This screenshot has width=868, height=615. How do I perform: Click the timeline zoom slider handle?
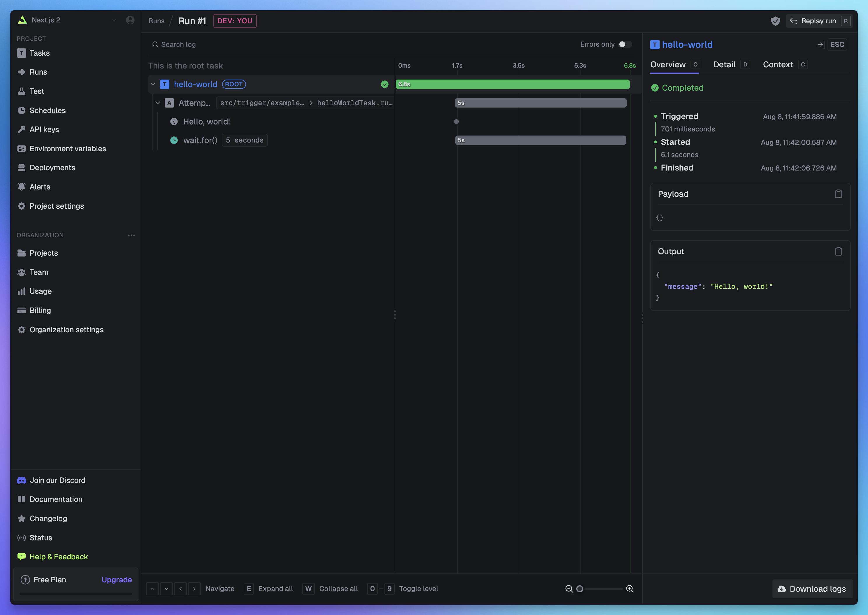point(579,588)
